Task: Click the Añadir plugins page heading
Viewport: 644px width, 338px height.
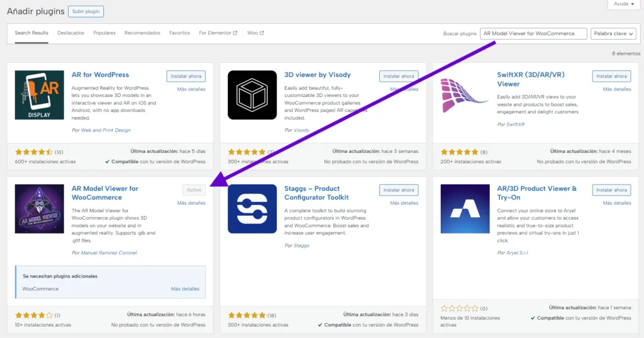Action: click(x=36, y=11)
